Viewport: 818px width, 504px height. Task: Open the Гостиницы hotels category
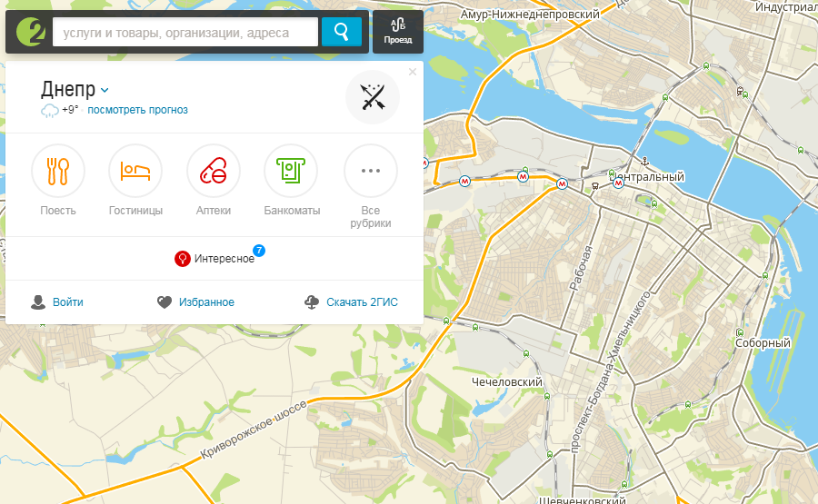click(x=135, y=181)
